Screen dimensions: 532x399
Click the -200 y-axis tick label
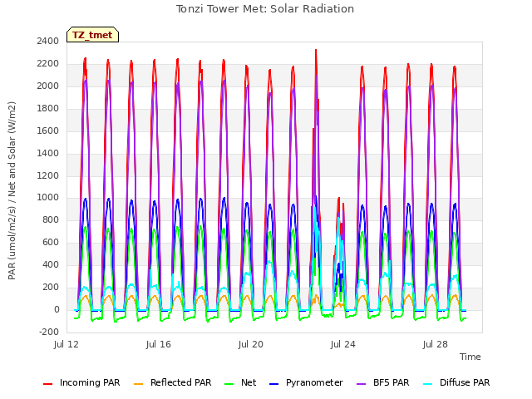[x=49, y=332]
